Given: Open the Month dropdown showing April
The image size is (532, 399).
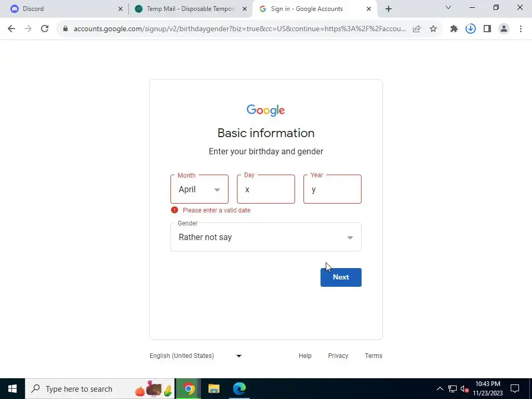Looking at the screenshot, I should point(199,189).
